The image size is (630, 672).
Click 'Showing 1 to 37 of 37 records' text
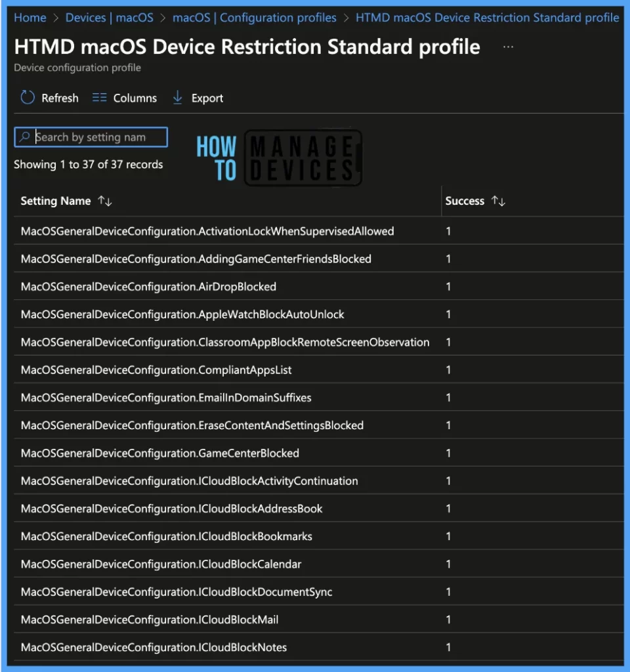point(89,165)
